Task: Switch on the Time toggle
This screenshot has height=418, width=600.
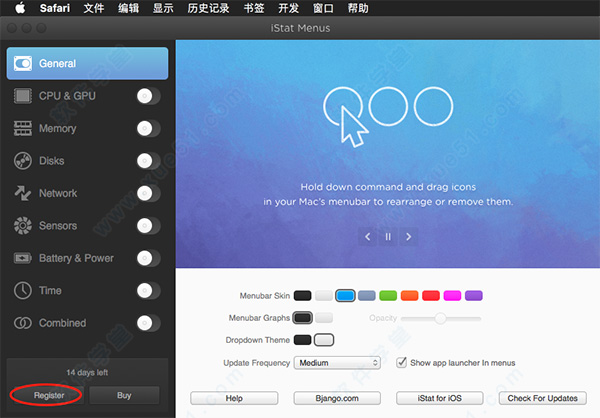Action: click(148, 291)
